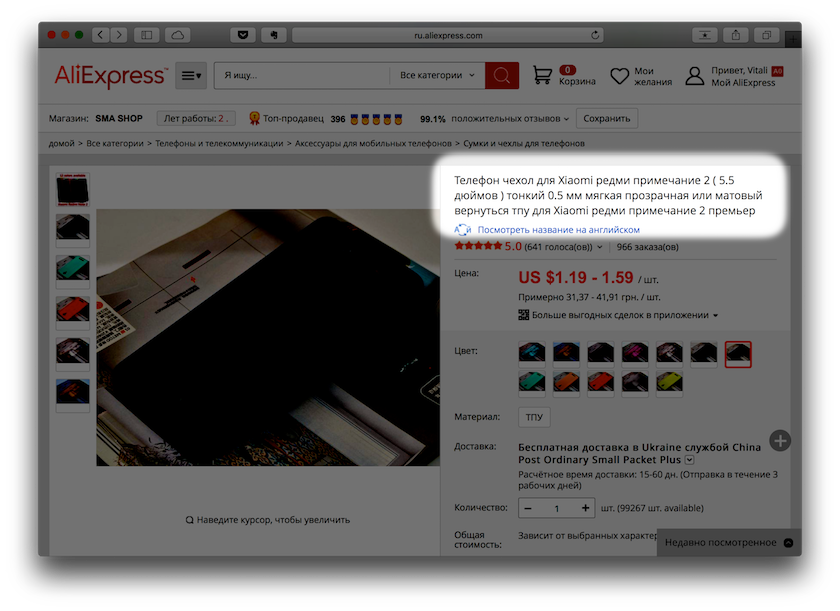This screenshot has width=840, height=611.
Task: Select the red case thumbnail on left
Action: tap(72, 312)
